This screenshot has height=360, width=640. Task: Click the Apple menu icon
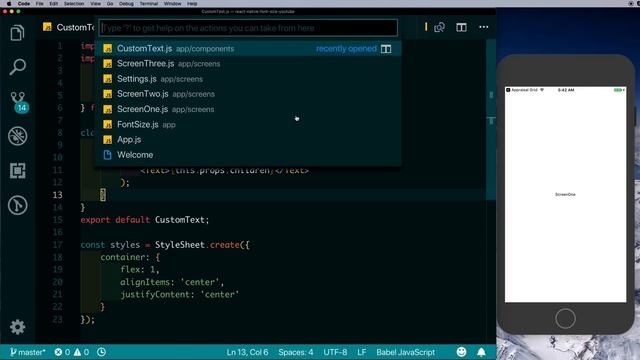pyautogui.click(x=9, y=4)
